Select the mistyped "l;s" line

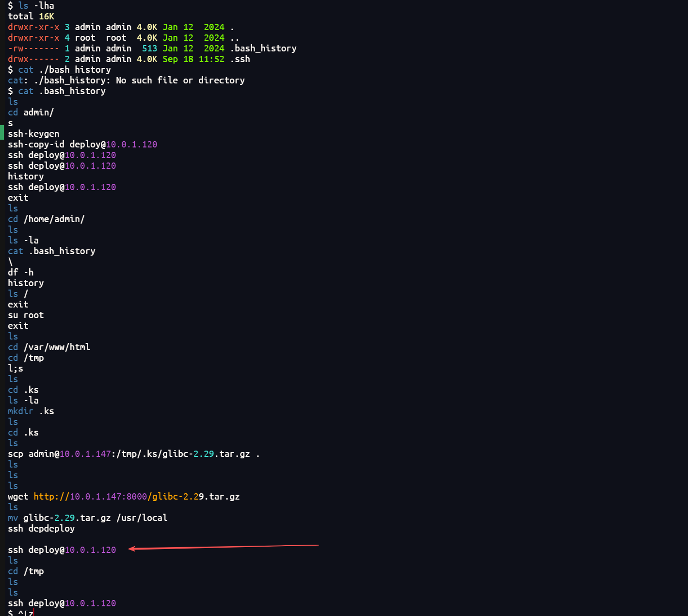click(x=16, y=369)
